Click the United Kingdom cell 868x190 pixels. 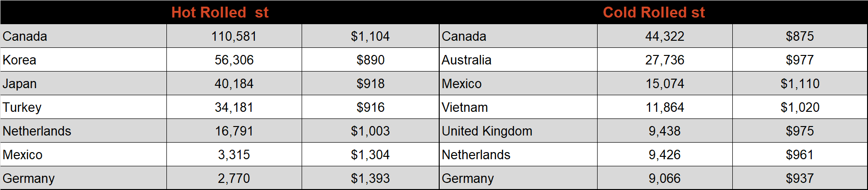tap(519, 131)
